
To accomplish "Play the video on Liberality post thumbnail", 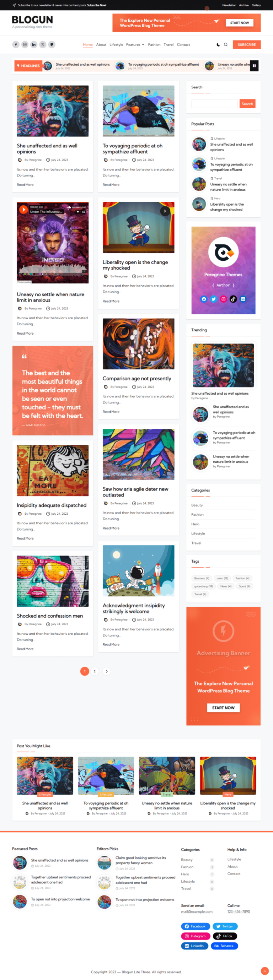I will click(165, 211).
